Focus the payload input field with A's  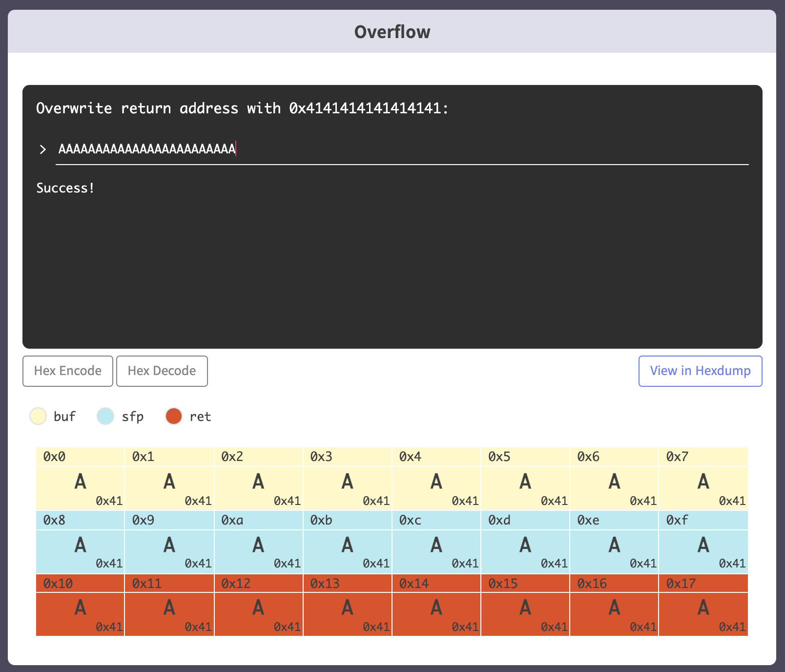tap(402, 149)
